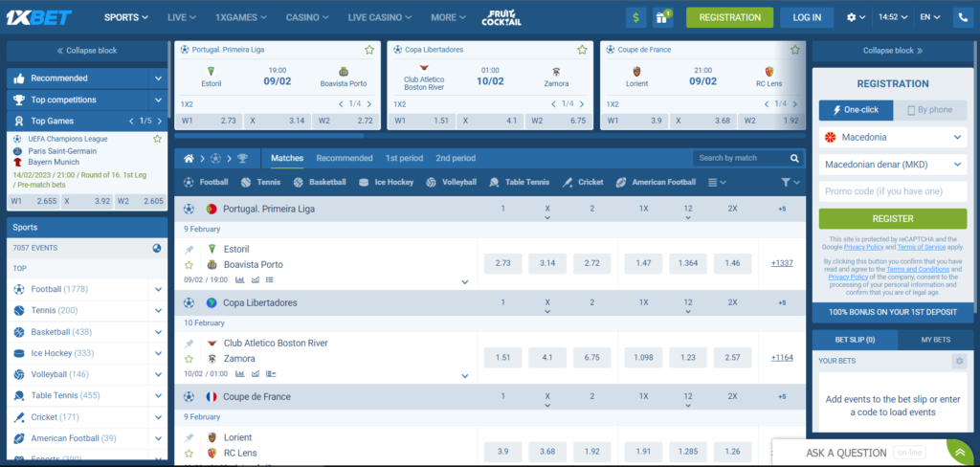Screen dimensions: 980x467
Task: Click the 1XBET logo
Action: pyautogui.click(x=38, y=17)
